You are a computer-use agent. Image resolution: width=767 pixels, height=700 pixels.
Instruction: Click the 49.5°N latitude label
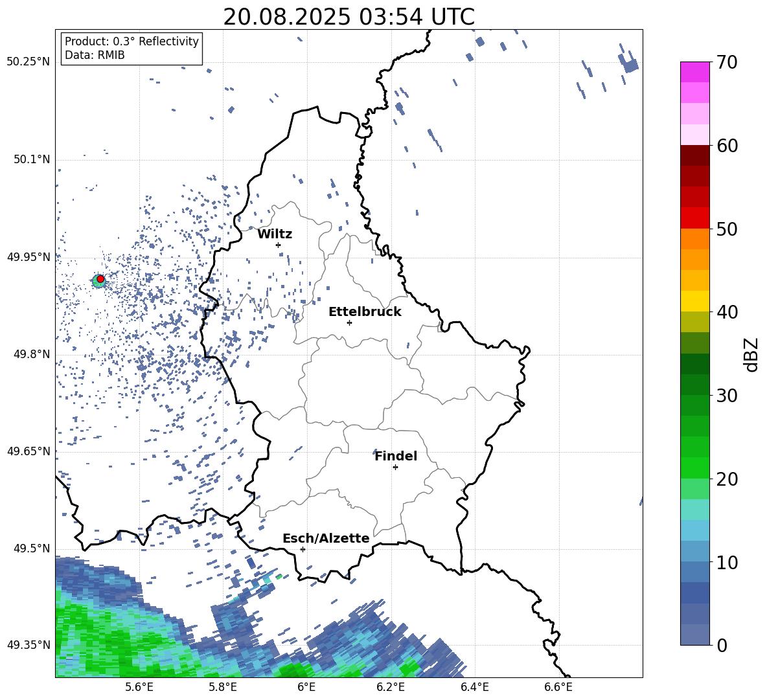[x=32, y=548]
